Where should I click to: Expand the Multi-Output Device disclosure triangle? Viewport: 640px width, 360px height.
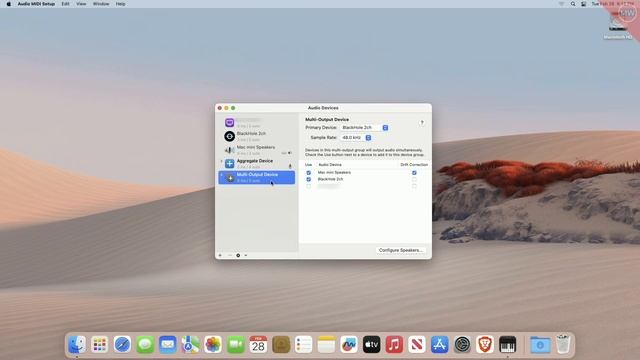[x=222, y=175]
